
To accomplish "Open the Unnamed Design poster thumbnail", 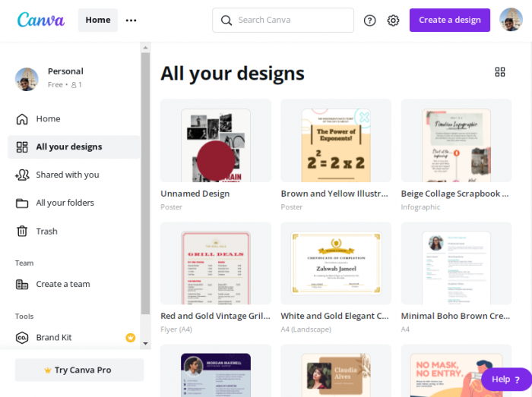I will pyautogui.click(x=216, y=140).
